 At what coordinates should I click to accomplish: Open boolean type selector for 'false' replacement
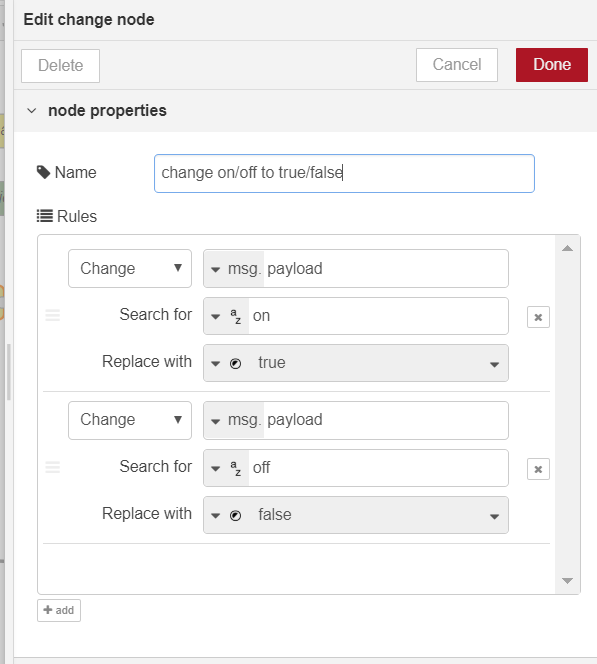click(226, 515)
